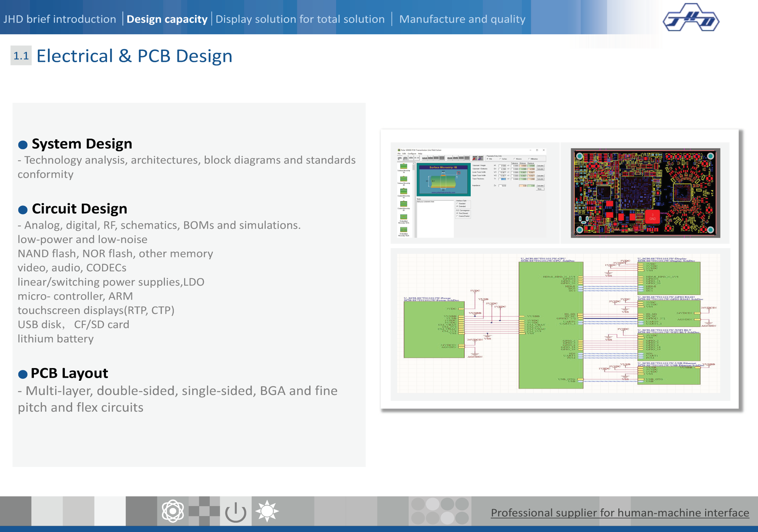
Task: Click the checkered squares icon in footer
Action: pyautogui.click(x=204, y=511)
